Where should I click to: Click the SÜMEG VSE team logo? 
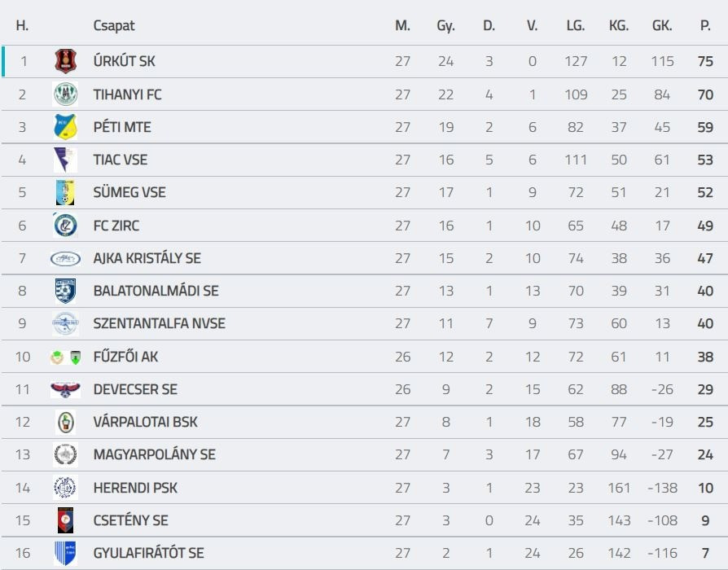pos(65,192)
